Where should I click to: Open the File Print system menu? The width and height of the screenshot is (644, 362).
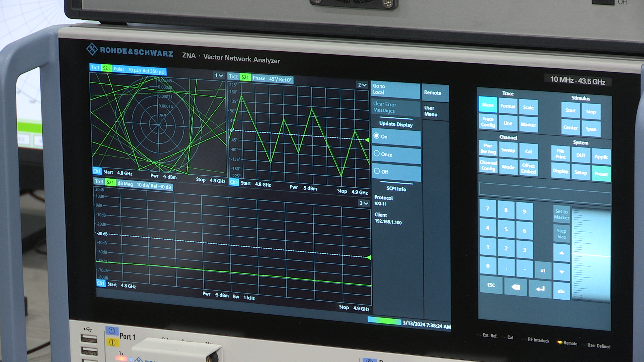(x=560, y=154)
